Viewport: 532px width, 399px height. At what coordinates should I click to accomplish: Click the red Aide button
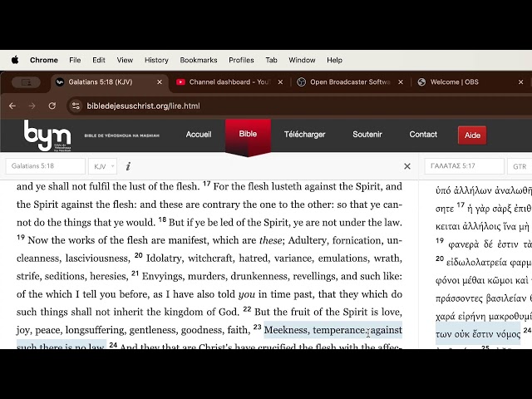[472, 135]
